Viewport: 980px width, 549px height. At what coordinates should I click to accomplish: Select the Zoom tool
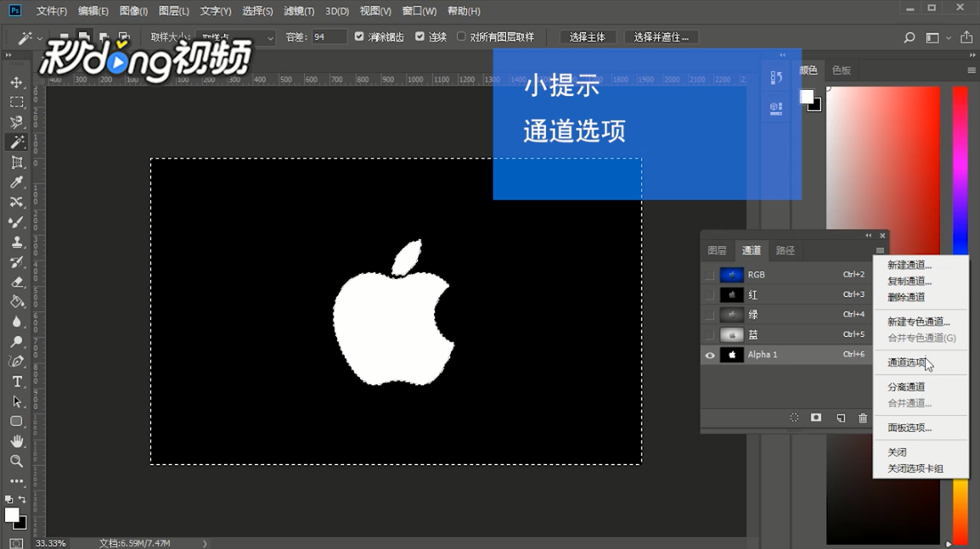tap(17, 462)
